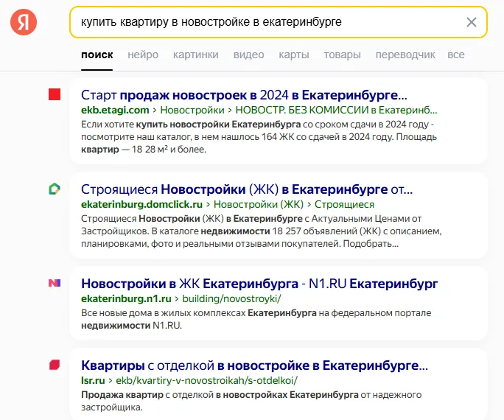Open building/novostroyki/ path link
This screenshot has width=504, height=420.
point(231,298)
